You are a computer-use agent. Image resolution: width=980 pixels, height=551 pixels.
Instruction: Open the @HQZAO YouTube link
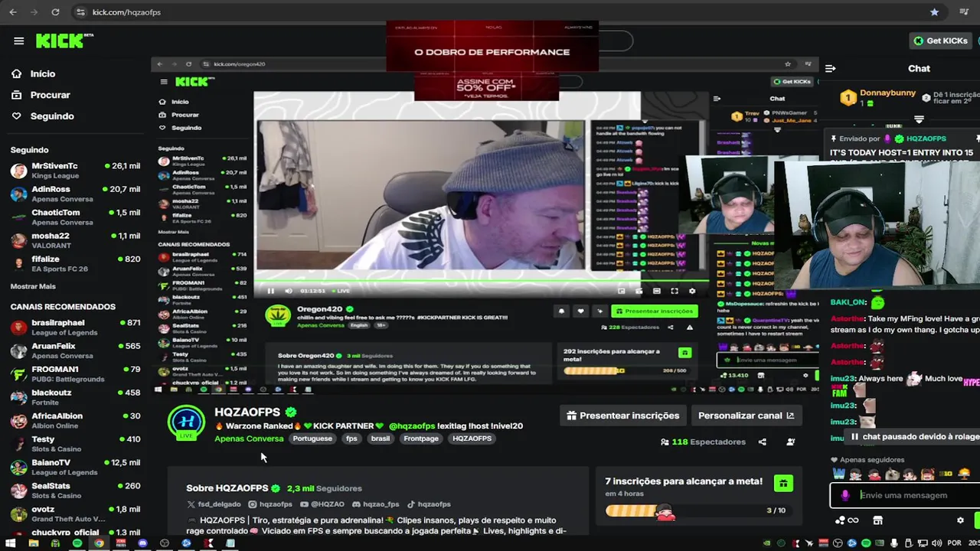click(322, 504)
